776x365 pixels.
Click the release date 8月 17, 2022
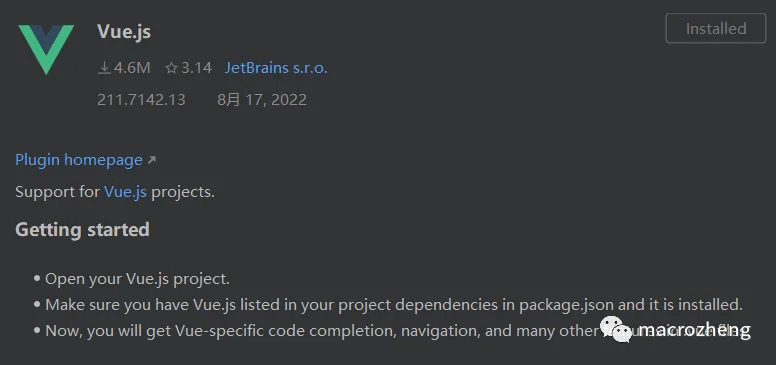262,100
